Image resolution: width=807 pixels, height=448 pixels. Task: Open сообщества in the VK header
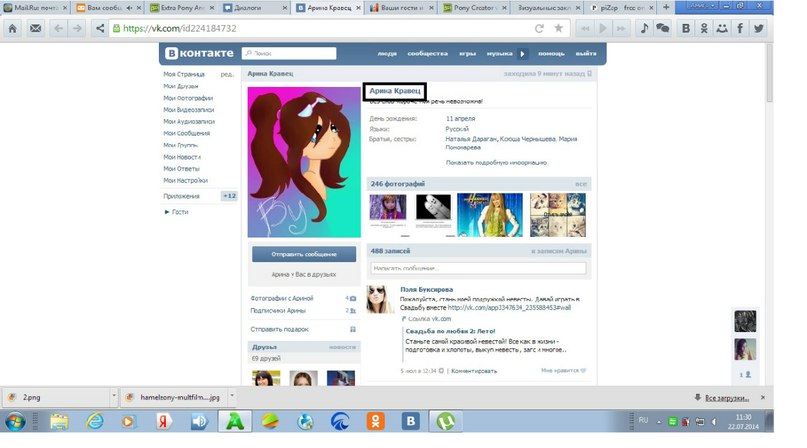[x=427, y=54]
